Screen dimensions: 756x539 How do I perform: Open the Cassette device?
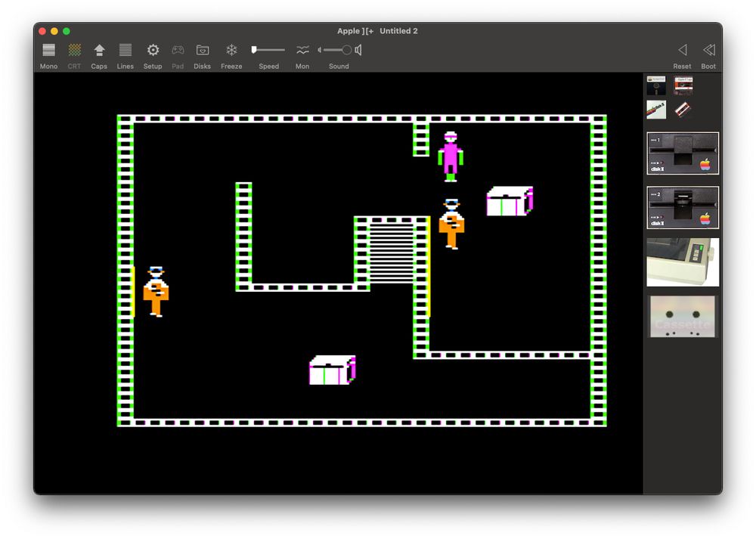683,316
